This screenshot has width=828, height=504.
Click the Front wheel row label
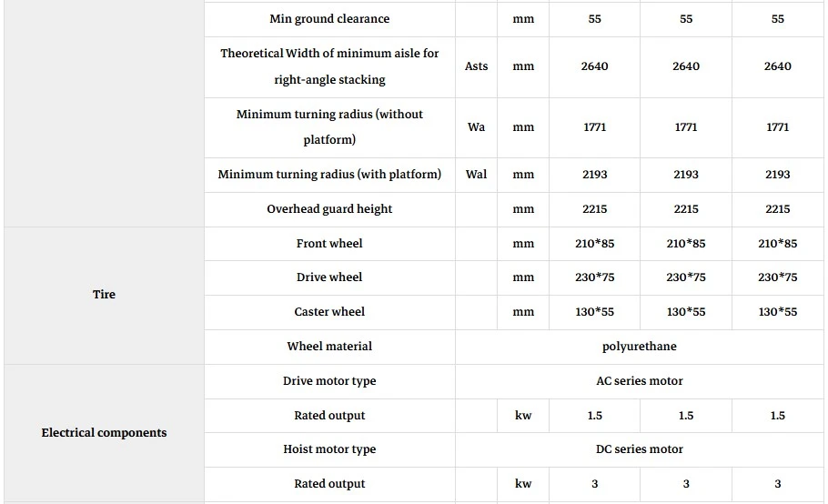329,244
